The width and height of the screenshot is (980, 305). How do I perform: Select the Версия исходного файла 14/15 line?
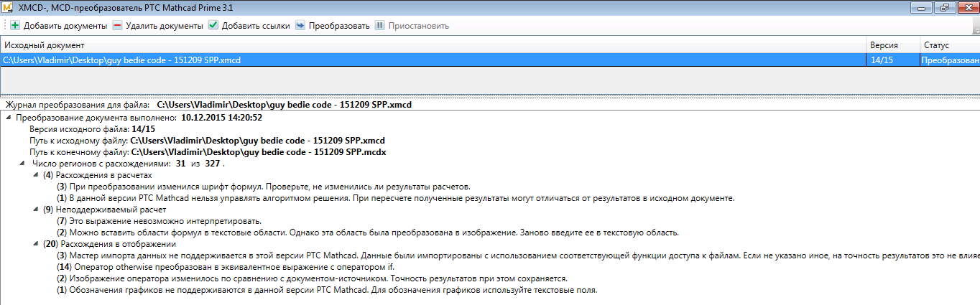(92, 129)
